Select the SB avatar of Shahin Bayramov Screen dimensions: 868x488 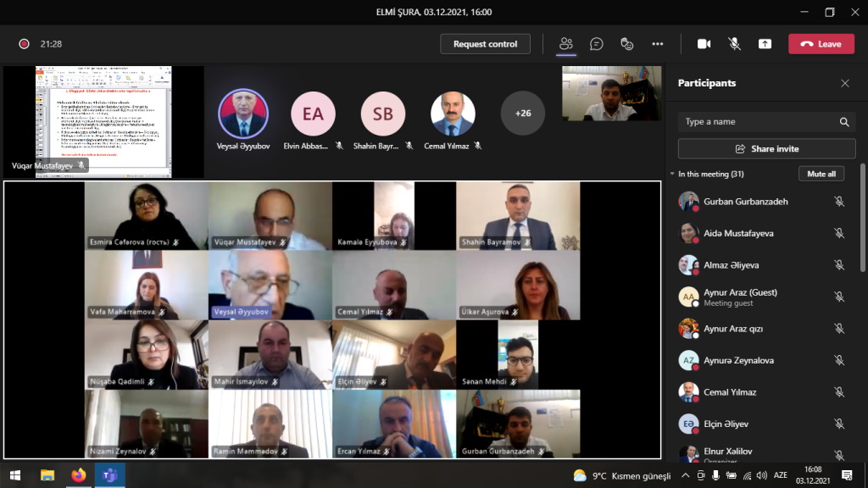(x=382, y=114)
